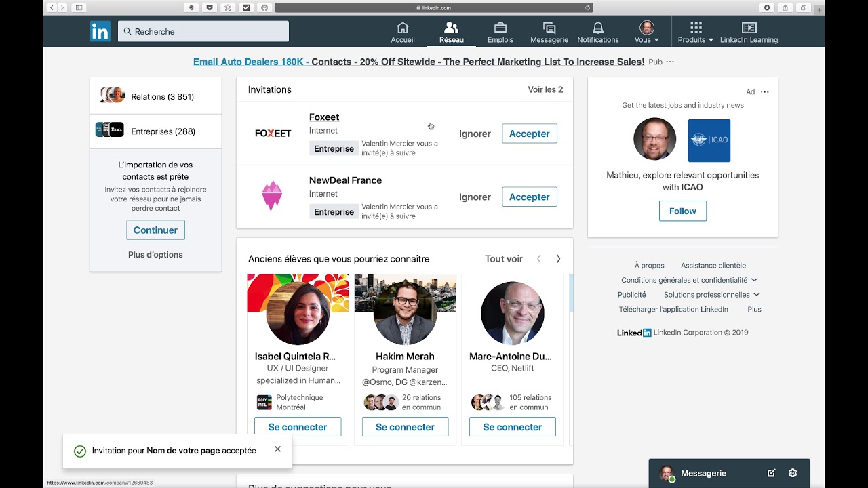Open Isabel Quintela's profile photo
The width and height of the screenshot is (868, 488).
pos(298,313)
